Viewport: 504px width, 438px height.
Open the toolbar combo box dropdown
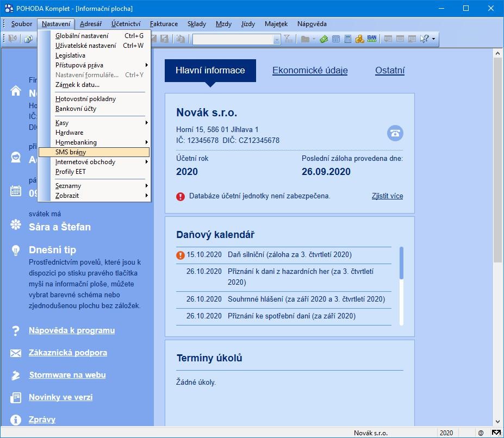coord(277,40)
